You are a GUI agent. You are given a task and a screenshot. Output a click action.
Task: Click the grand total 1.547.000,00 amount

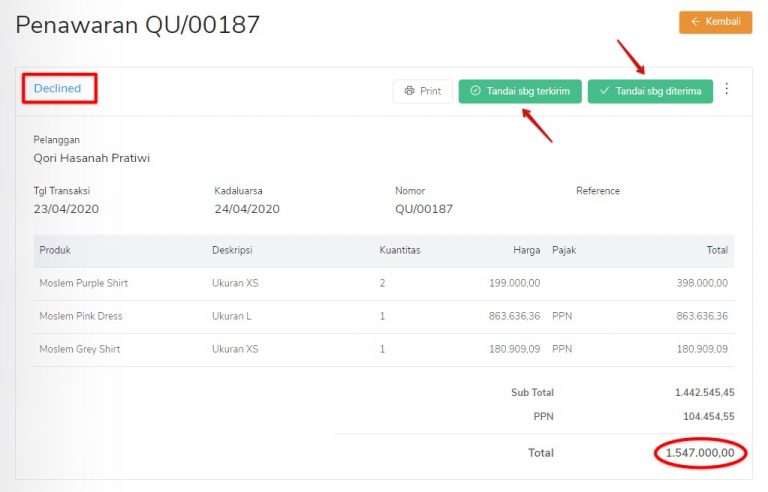pyautogui.click(x=699, y=453)
